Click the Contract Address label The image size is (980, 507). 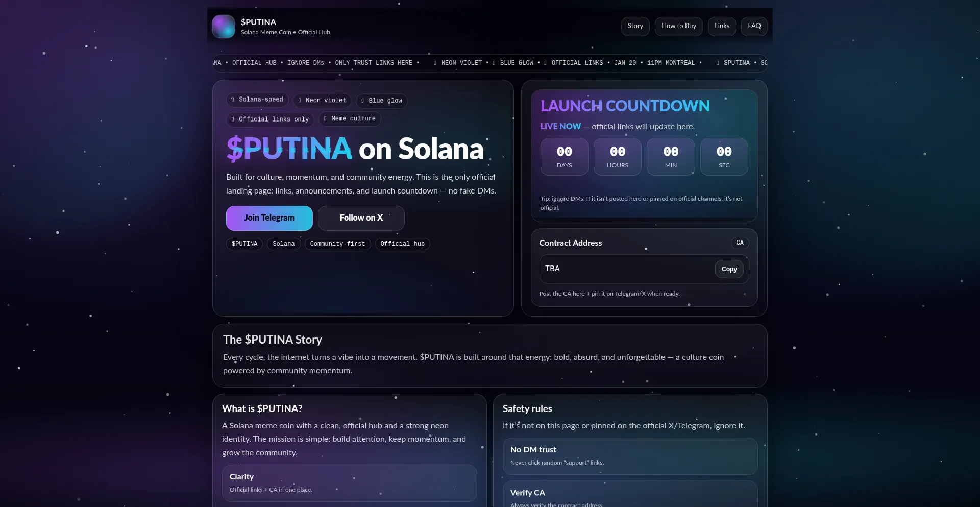point(571,243)
